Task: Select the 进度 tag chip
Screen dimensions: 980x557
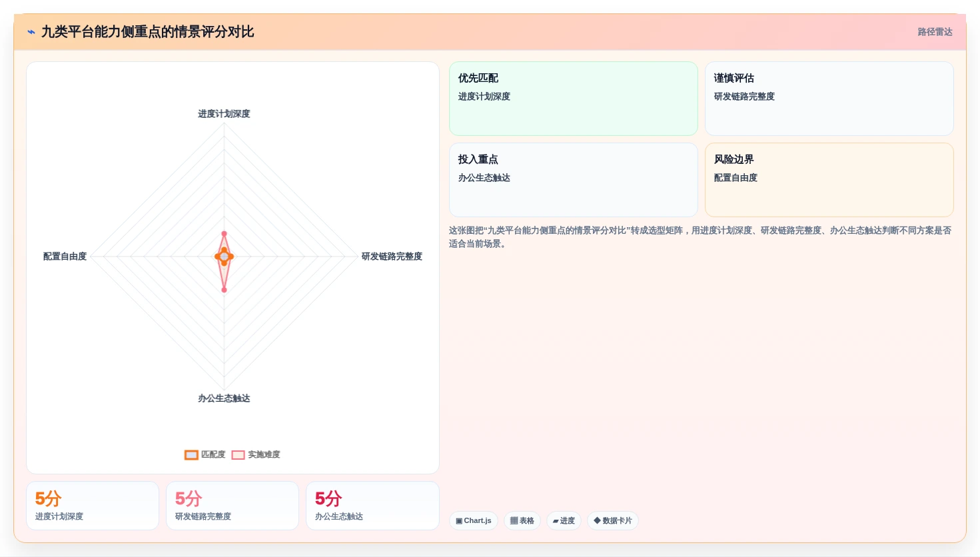Action: pyautogui.click(x=564, y=520)
